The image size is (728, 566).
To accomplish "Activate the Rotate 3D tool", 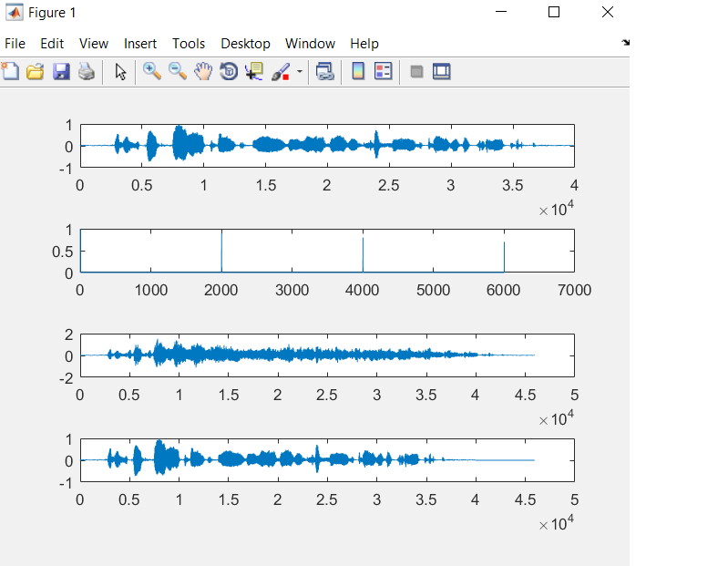I will pyautogui.click(x=229, y=71).
